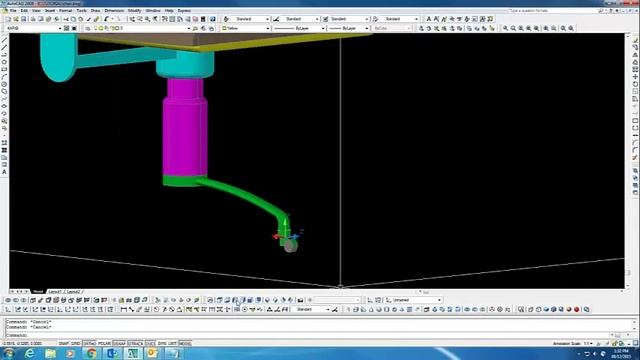Screen dimensions: 640x360
Task: Click the MODEL button in status bar
Action: 185,344
